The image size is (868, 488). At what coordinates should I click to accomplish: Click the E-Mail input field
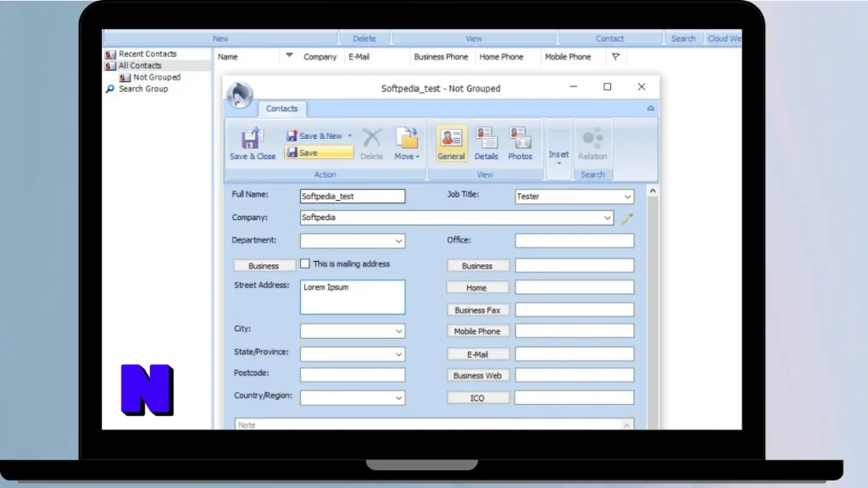pos(575,354)
